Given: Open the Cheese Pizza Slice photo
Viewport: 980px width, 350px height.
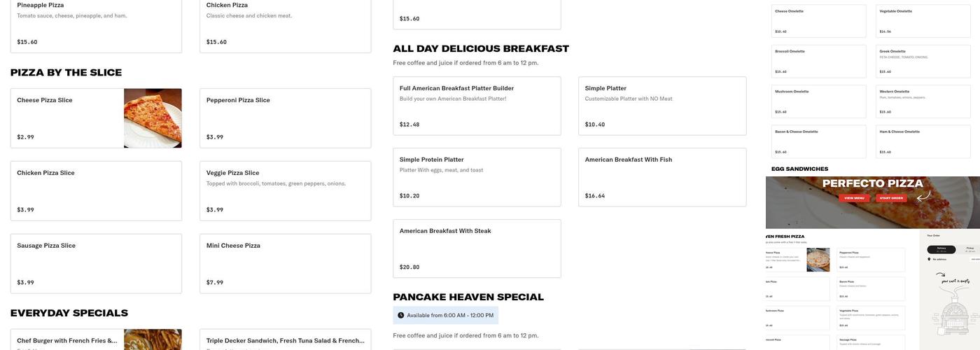Looking at the screenshot, I should point(153,118).
